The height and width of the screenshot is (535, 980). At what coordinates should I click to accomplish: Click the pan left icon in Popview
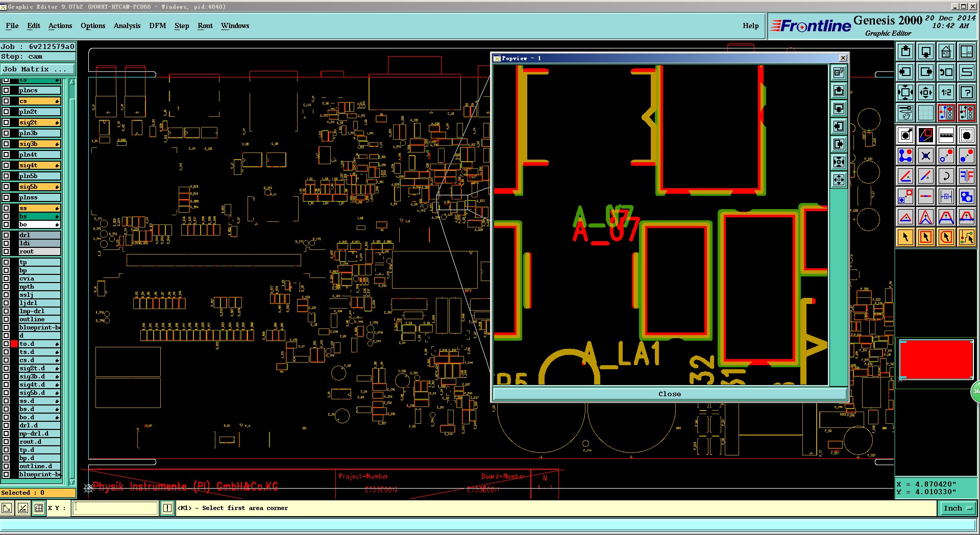839,126
